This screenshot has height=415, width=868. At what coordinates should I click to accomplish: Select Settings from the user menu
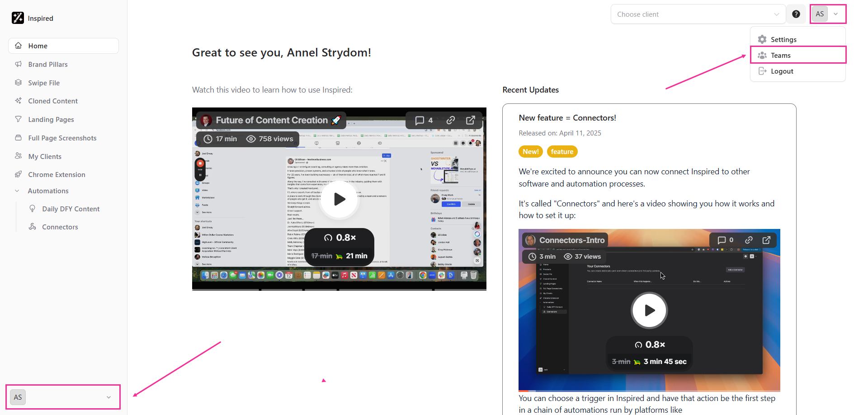[x=798, y=39]
